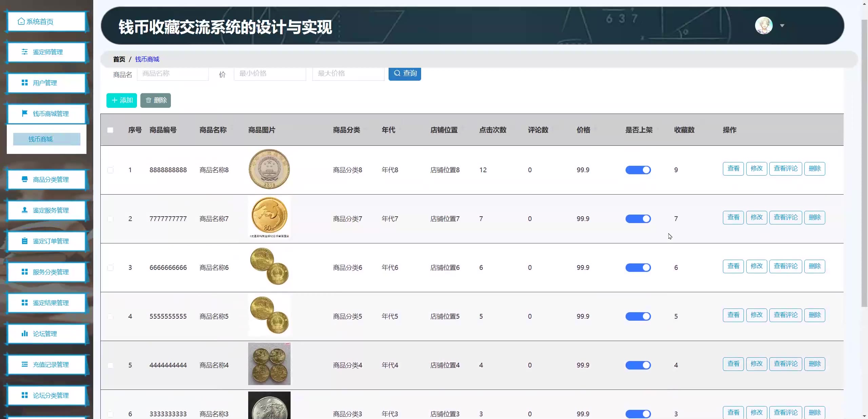868x419 pixels.
Task: Disable the 是否上架 switch for 商品名称5
Action: (x=638, y=316)
